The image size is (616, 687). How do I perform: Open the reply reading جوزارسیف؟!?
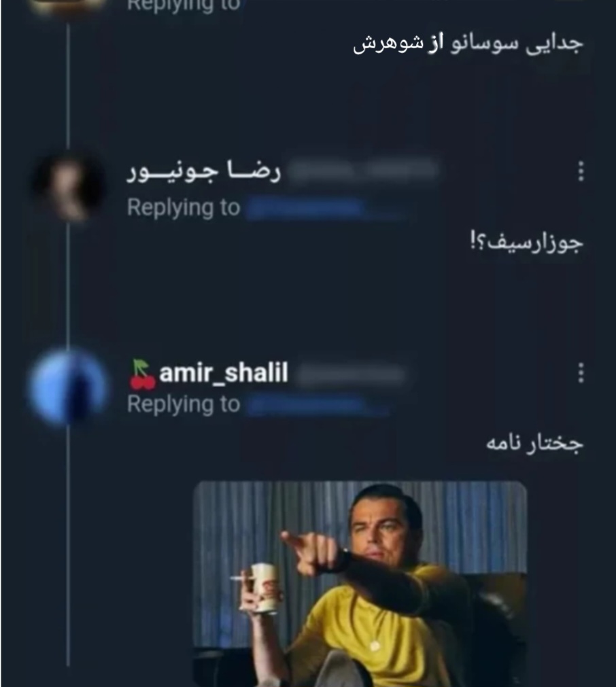pyautogui.click(x=526, y=243)
